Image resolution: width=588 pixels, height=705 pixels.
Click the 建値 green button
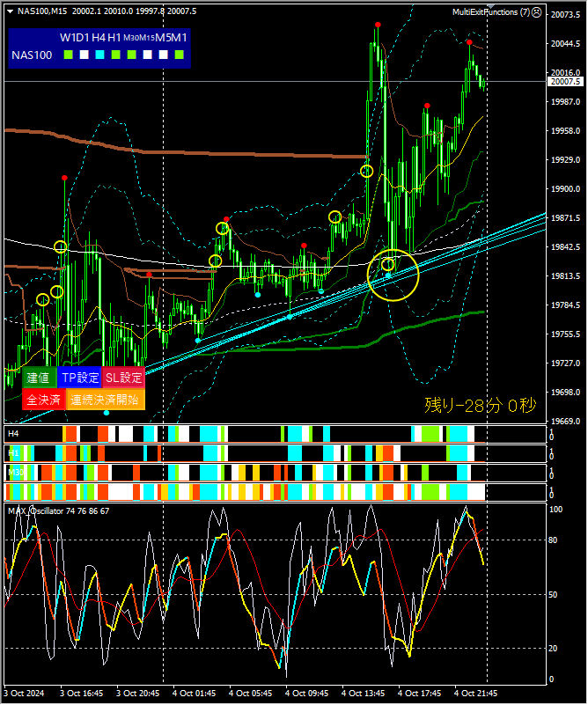(39, 378)
